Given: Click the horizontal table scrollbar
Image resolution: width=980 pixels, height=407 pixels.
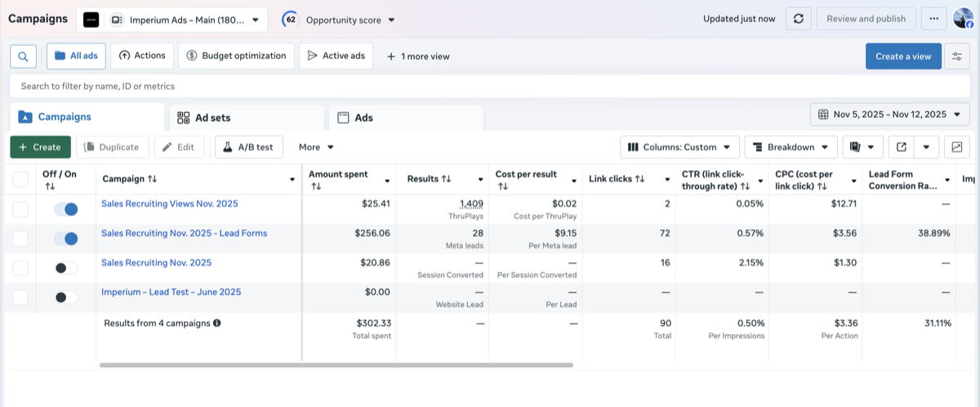Looking at the screenshot, I should coord(336,365).
